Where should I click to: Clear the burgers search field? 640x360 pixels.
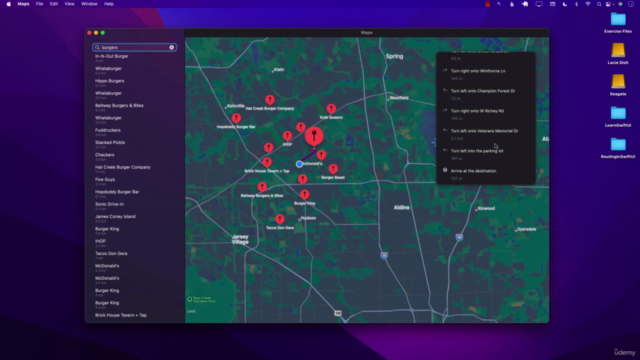(x=172, y=47)
